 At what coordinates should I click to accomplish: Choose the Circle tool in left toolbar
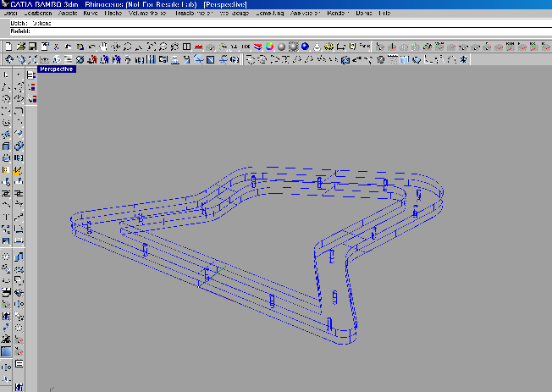tap(7, 99)
